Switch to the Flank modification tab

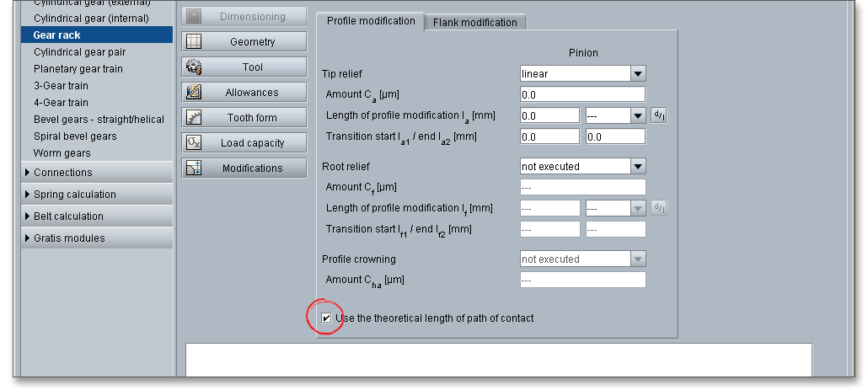(x=474, y=23)
